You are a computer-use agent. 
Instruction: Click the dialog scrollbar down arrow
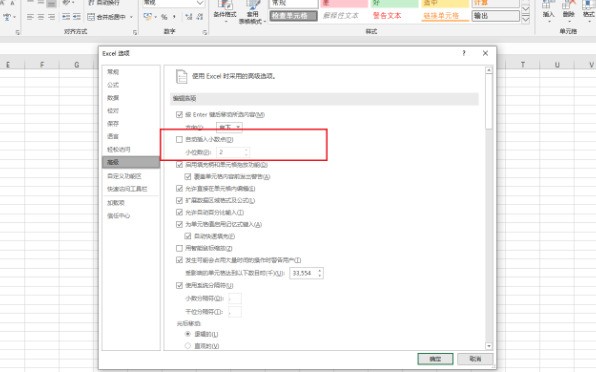coord(489,346)
